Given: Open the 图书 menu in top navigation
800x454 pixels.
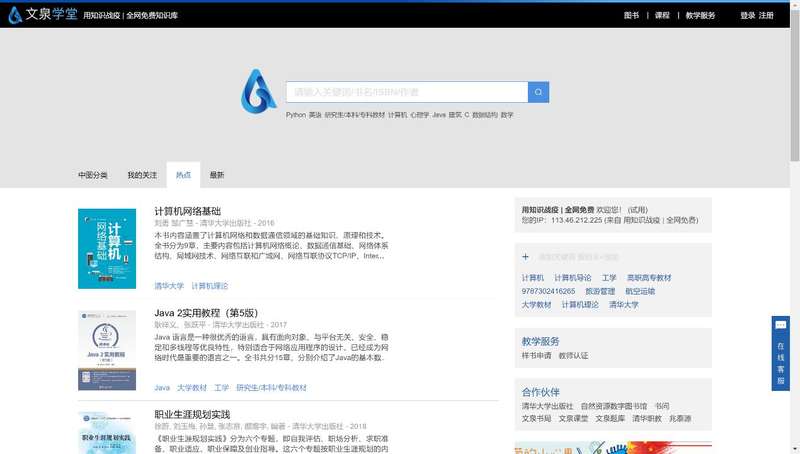Looking at the screenshot, I should tap(631, 16).
